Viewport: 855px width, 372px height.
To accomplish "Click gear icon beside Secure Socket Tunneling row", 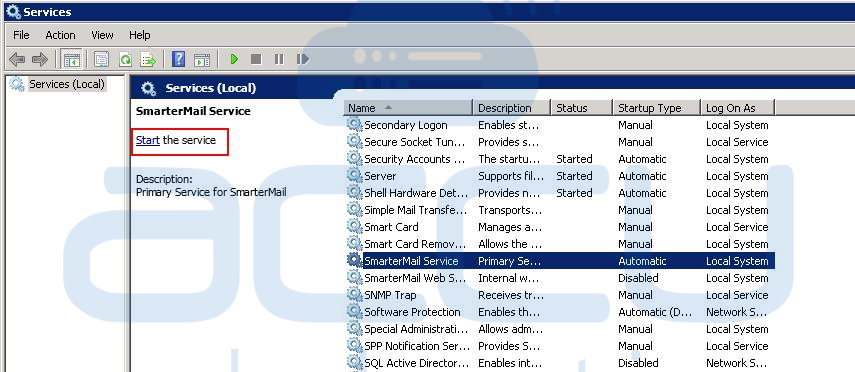I will point(354,141).
